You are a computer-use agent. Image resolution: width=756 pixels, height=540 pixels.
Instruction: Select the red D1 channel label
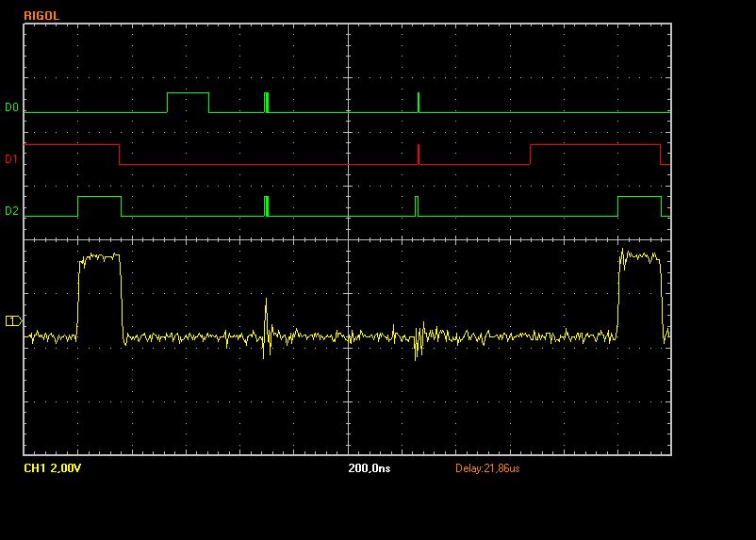(x=11, y=159)
